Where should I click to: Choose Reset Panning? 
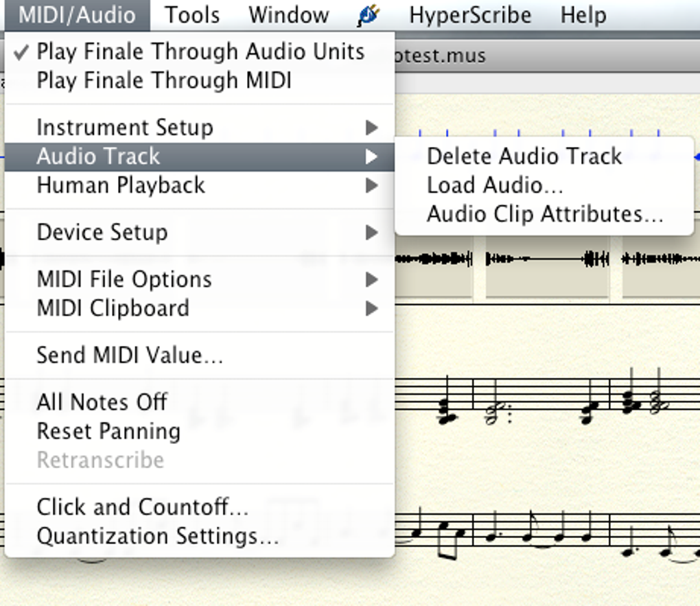(x=200, y=432)
